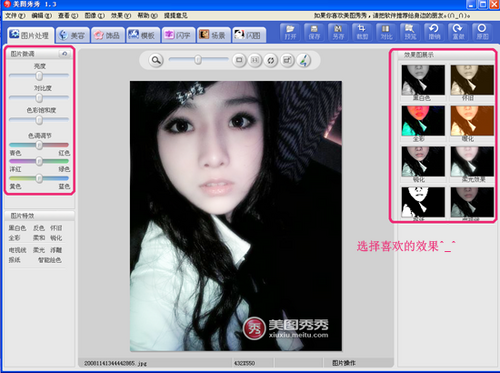Open the 编辑 menu
The height and width of the screenshot is (373, 500).
pyautogui.click(x=42, y=16)
